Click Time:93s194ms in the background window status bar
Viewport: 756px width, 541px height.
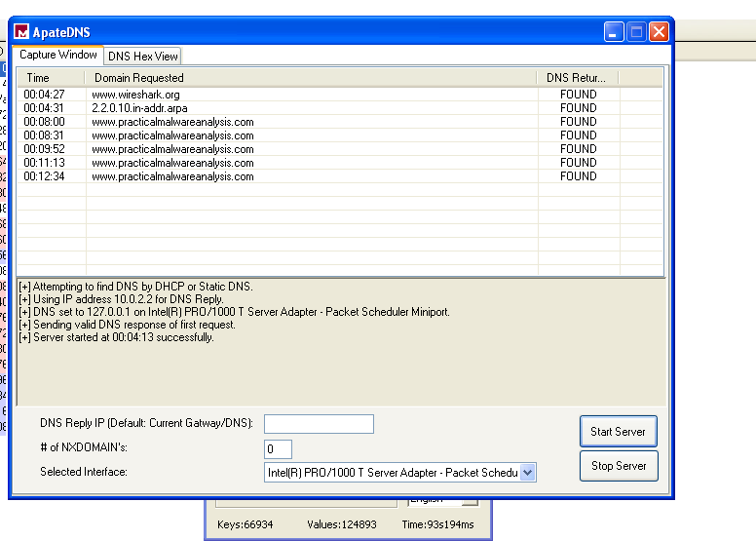point(437,524)
